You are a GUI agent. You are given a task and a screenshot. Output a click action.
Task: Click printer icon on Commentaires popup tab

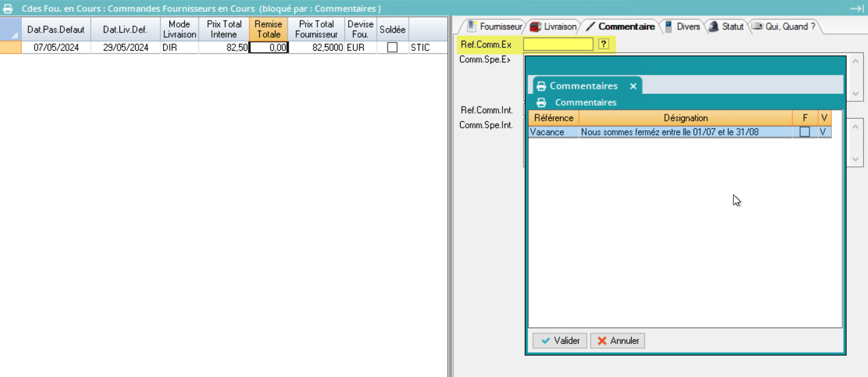(x=541, y=86)
